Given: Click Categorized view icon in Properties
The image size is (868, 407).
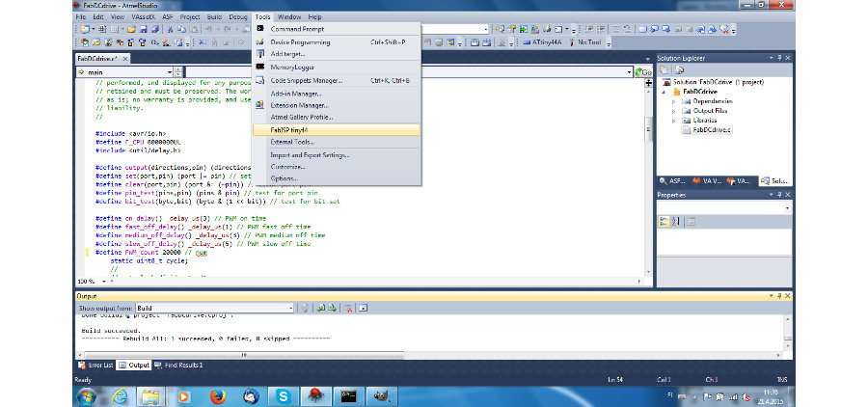Looking at the screenshot, I should pos(664,222).
